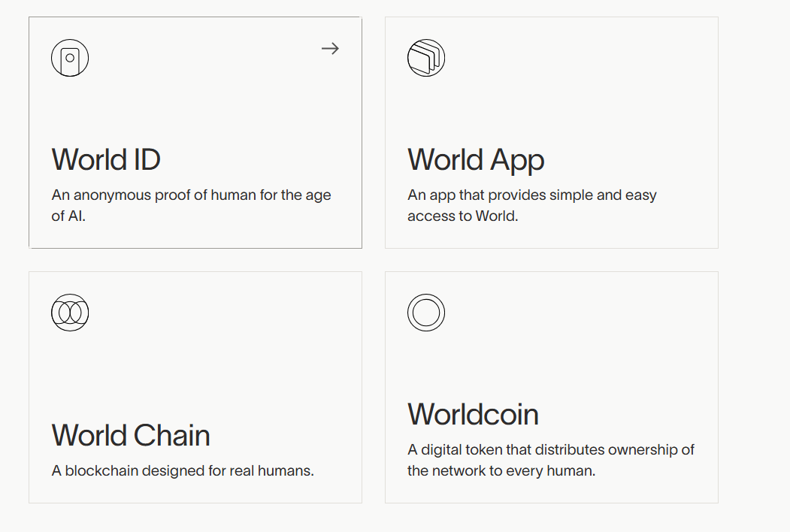This screenshot has height=532, width=790.
Task: Click "A blockchain designed for real humans." text
Action: point(183,470)
